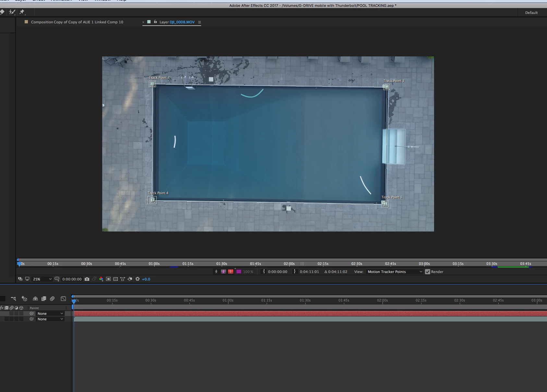Click the Reset Exposure icon
547x392 pixels.
pyautogui.click(x=138, y=279)
